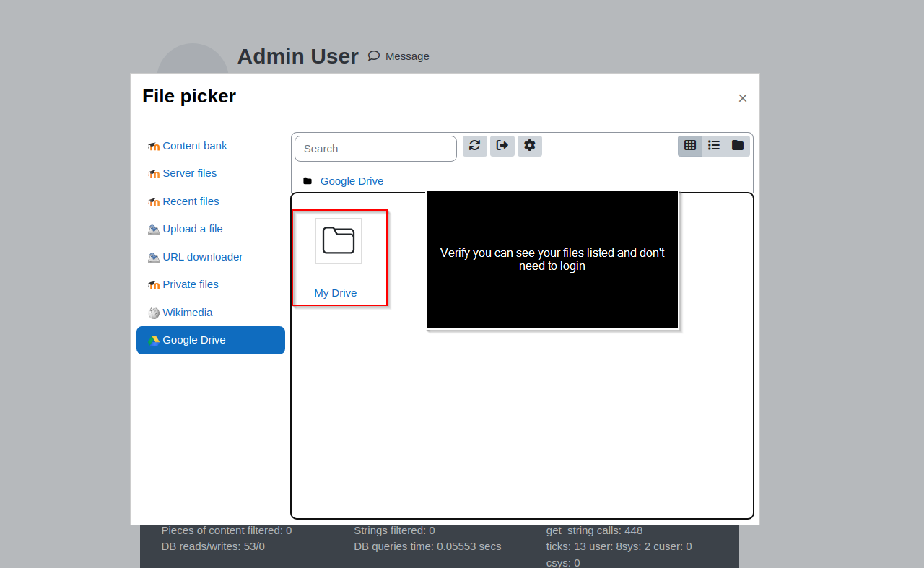Open the Content bank repository
The height and width of the screenshot is (568, 924).
pos(211,146)
